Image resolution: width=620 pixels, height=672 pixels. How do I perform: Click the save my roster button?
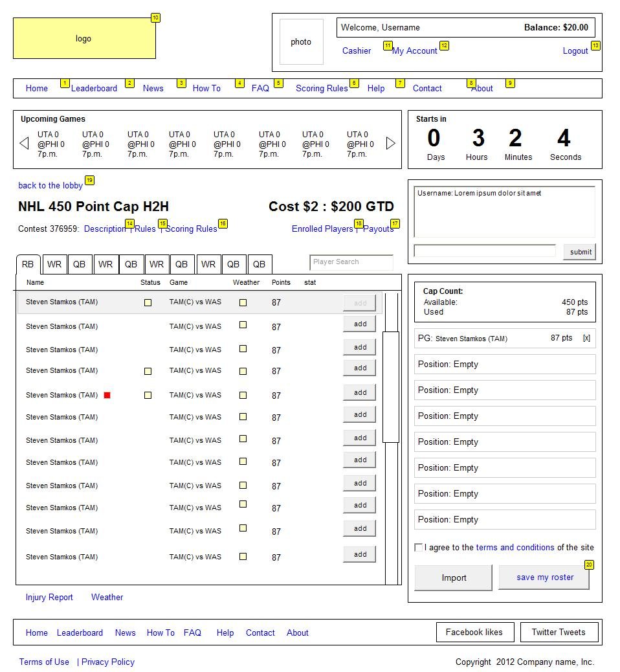[544, 577]
